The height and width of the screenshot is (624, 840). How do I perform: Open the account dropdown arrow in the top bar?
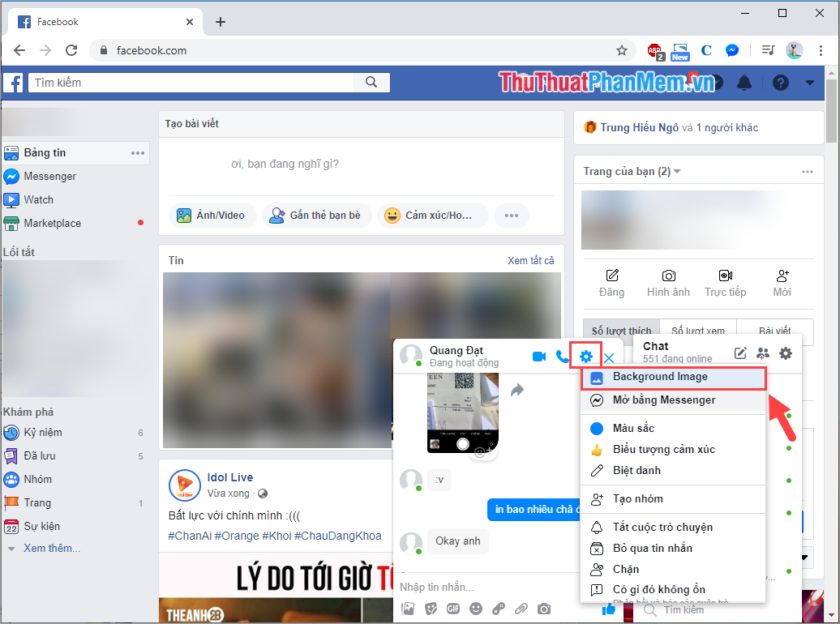point(810,83)
